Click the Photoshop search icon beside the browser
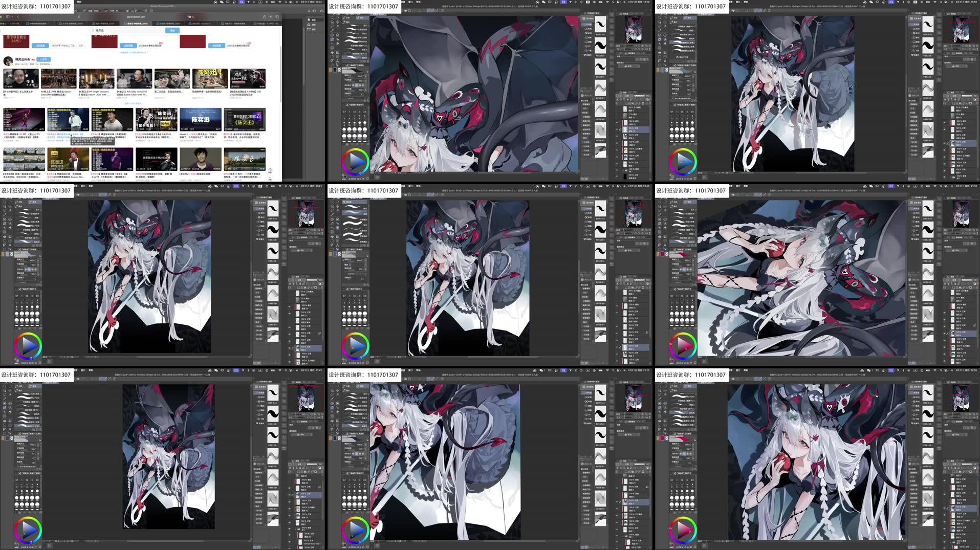This screenshot has width=980, height=550. click(x=309, y=11)
